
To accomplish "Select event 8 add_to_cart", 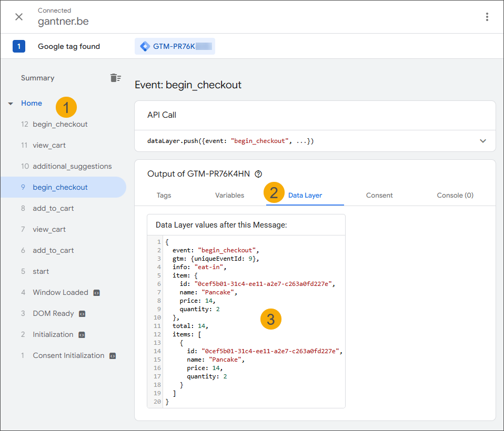I will coord(54,208).
